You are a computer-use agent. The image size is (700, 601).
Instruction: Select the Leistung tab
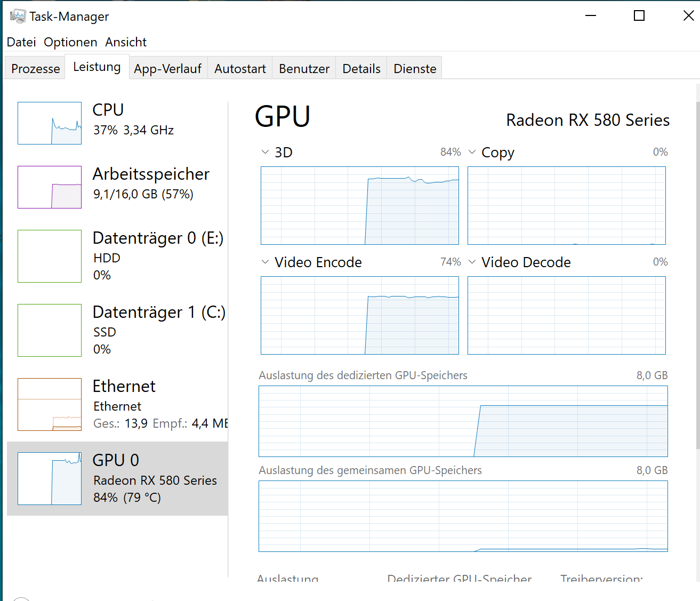click(x=97, y=67)
